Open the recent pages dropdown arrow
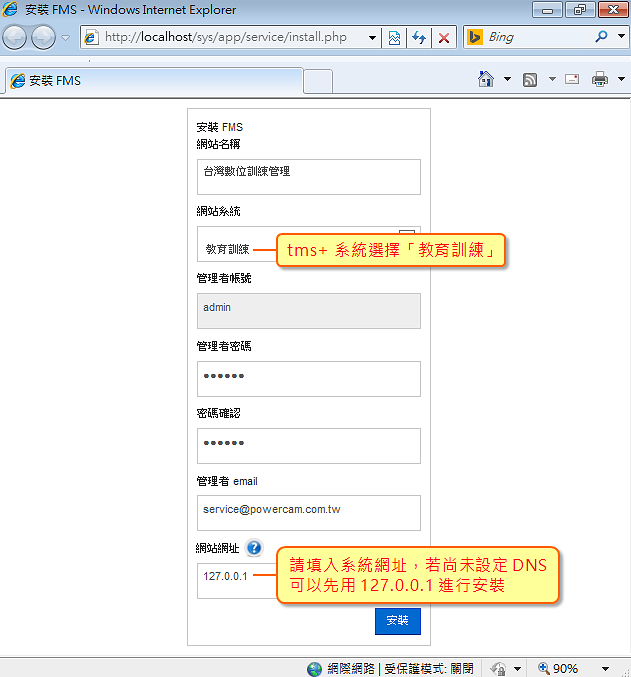 pos(66,38)
